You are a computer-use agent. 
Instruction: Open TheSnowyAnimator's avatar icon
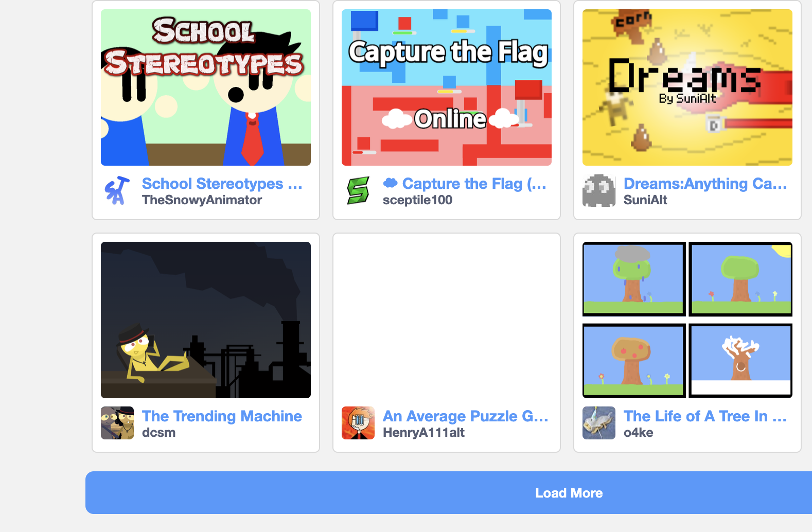(x=117, y=190)
